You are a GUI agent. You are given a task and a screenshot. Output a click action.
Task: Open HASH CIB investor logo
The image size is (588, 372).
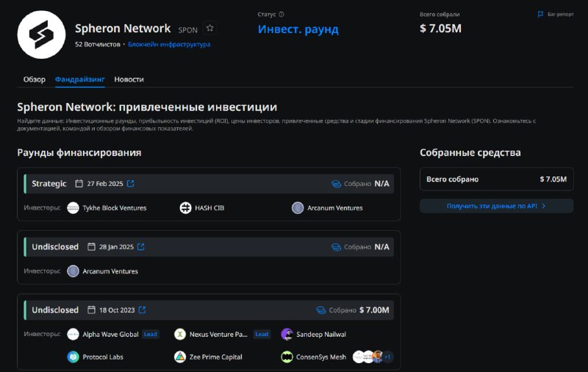(x=185, y=208)
